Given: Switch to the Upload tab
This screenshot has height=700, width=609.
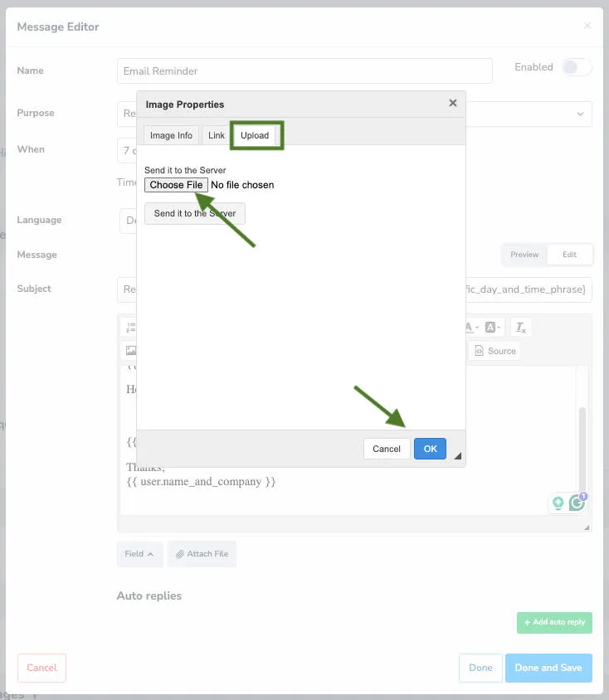Looking at the screenshot, I should click(x=256, y=135).
